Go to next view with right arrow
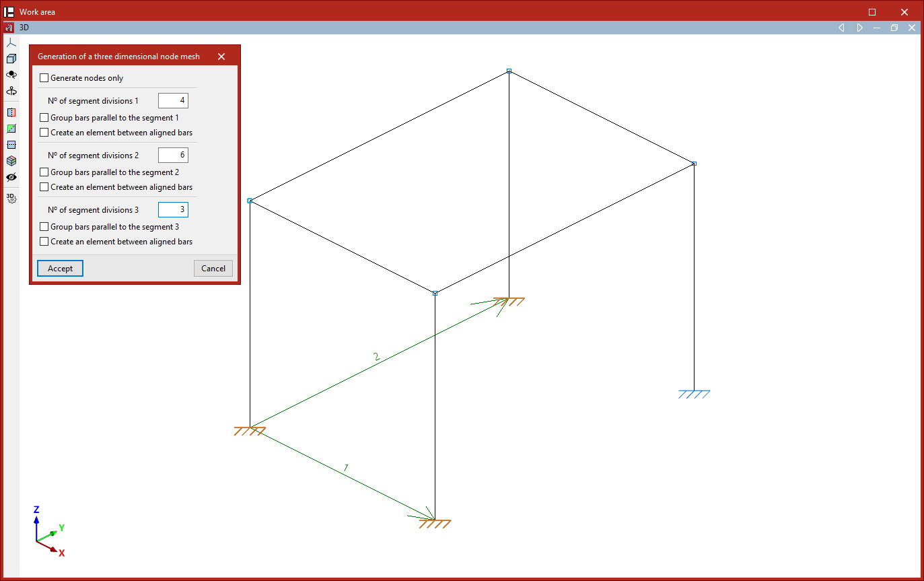 pyautogui.click(x=859, y=28)
